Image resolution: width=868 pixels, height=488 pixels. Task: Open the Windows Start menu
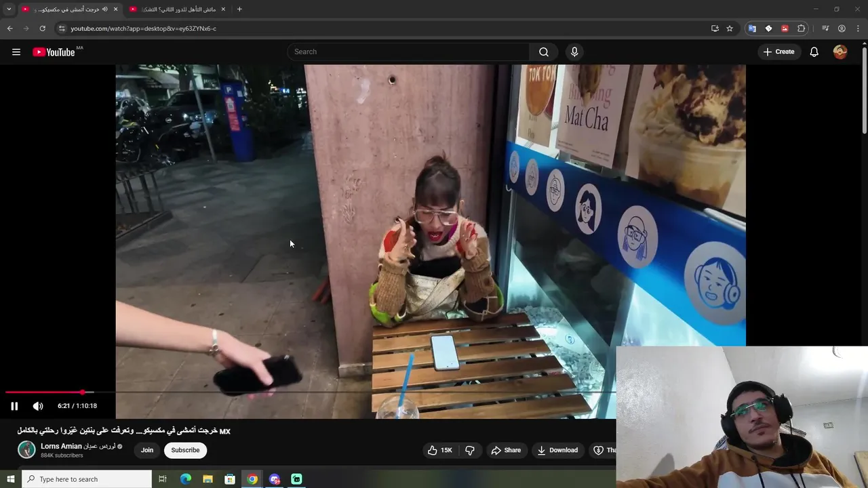(x=10, y=479)
